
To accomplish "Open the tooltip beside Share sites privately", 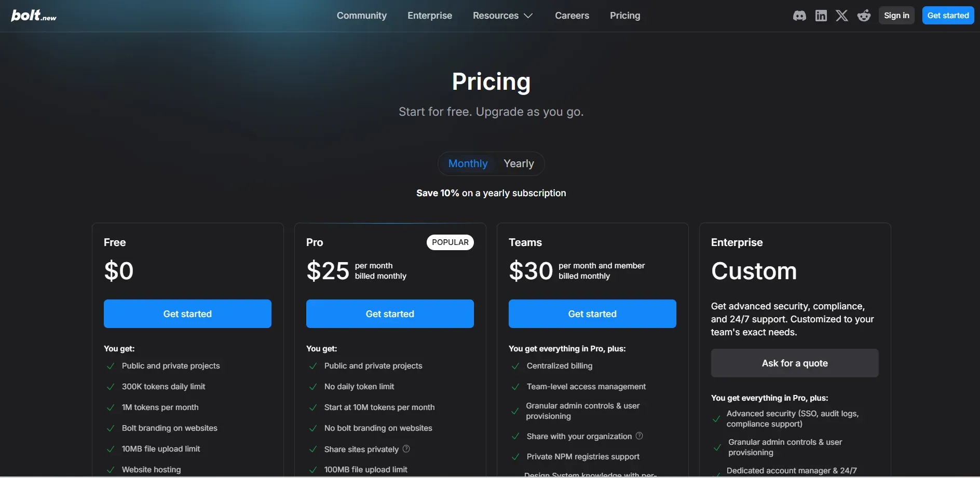I will [406, 449].
